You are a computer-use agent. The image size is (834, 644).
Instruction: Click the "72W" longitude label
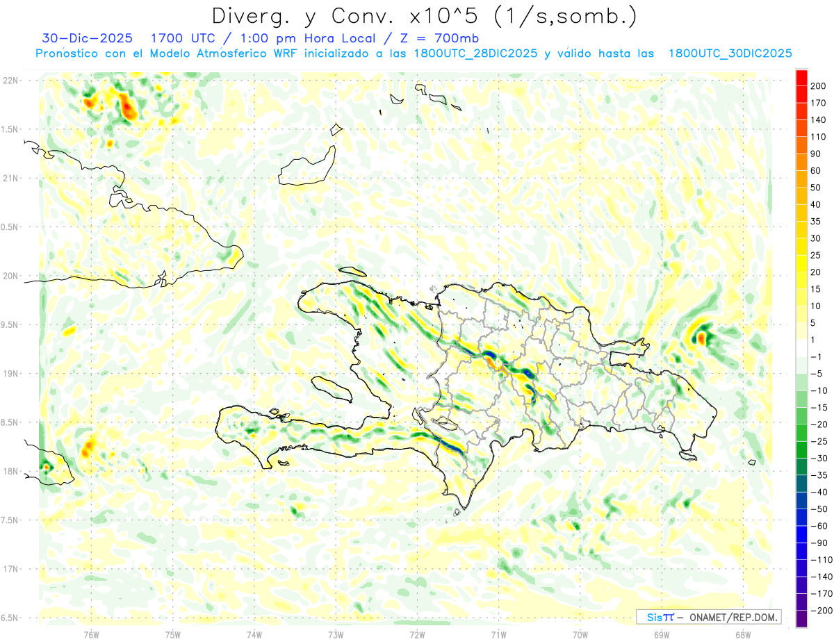[417, 634]
